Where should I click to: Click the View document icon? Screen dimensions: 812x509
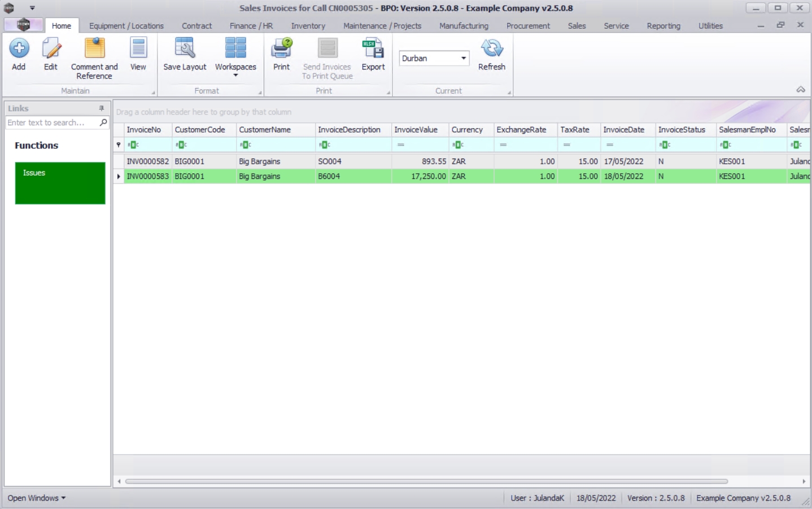tap(138, 54)
